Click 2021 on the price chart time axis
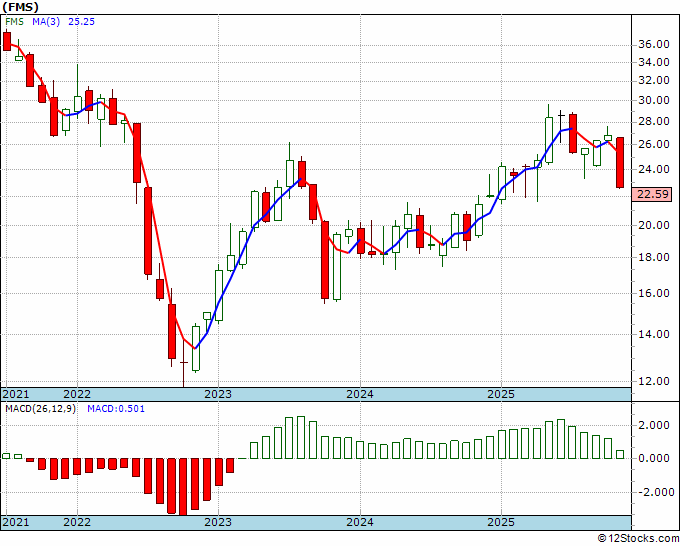Screen dimensions: 680x546 (16, 394)
